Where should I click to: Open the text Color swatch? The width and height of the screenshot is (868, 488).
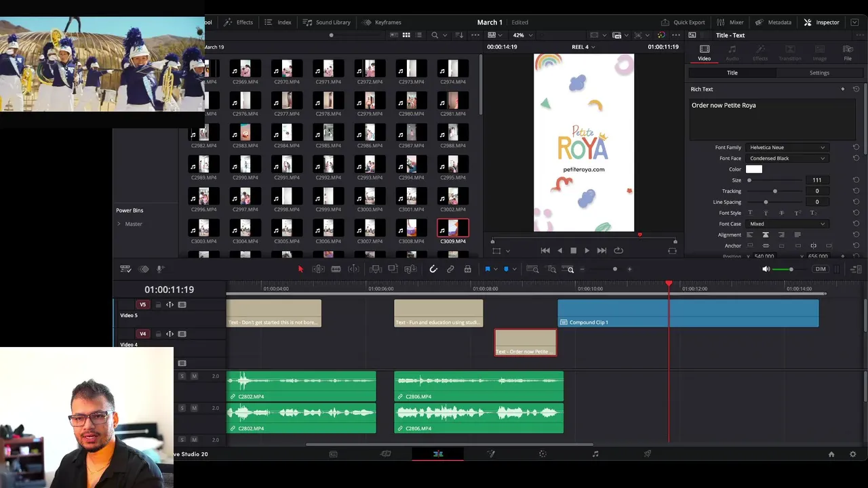(x=754, y=169)
